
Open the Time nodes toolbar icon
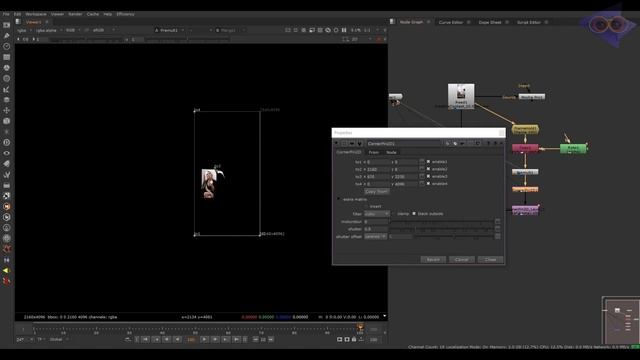pos(7,46)
